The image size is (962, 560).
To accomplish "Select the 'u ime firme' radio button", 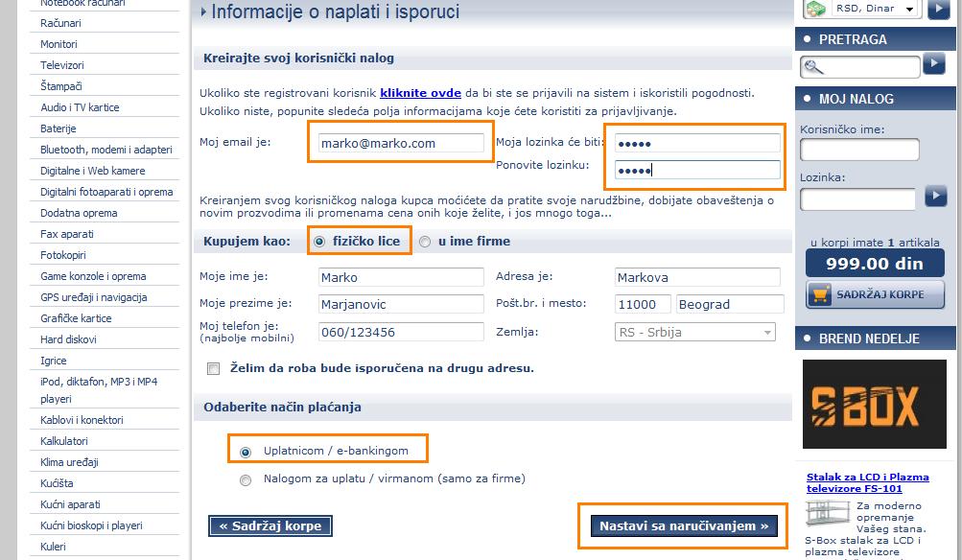I will click(x=425, y=242).
